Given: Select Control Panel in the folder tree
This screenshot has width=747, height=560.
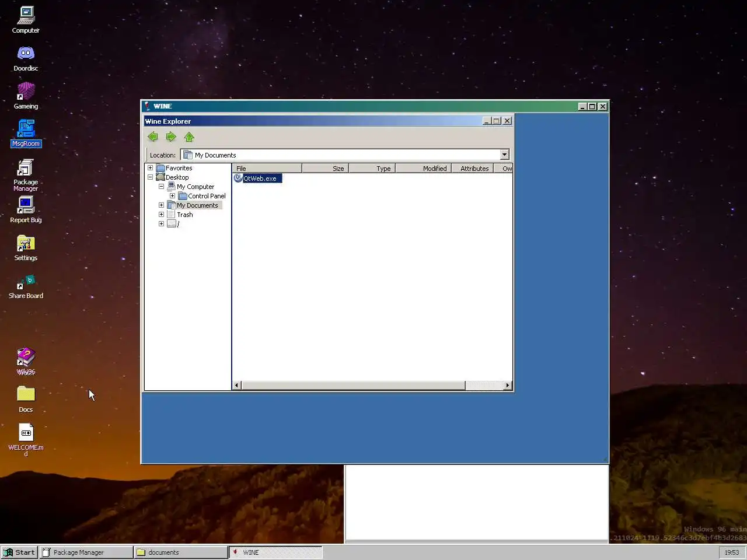Looking at the screenshot, I should (x=206, y=196).
